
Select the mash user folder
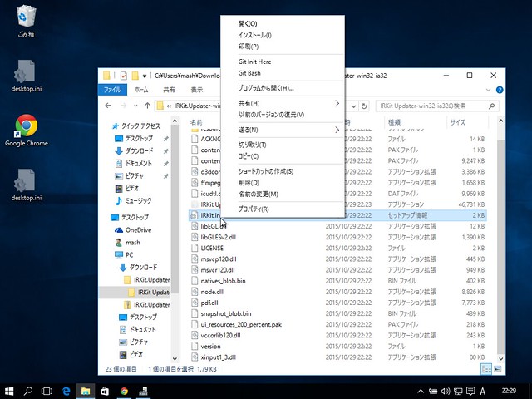(127, 243)
